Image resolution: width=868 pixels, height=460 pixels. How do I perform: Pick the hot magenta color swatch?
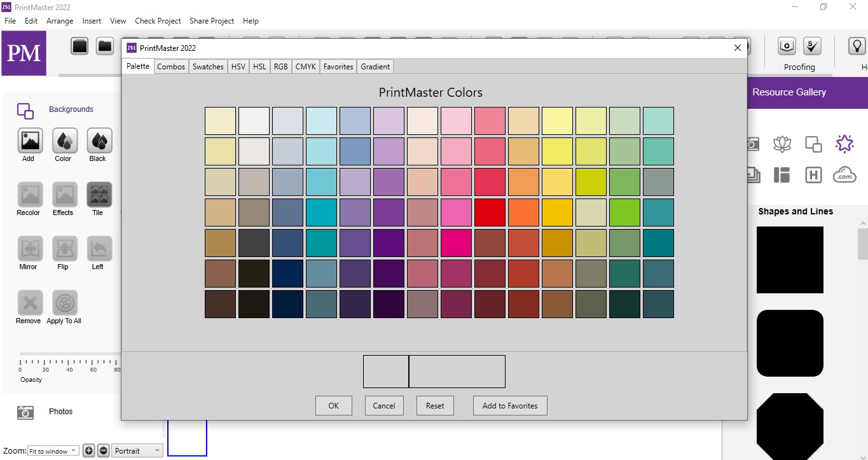456,243
